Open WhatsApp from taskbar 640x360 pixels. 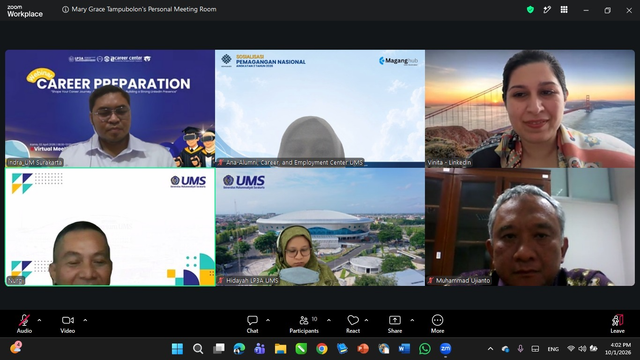(425, 349)
